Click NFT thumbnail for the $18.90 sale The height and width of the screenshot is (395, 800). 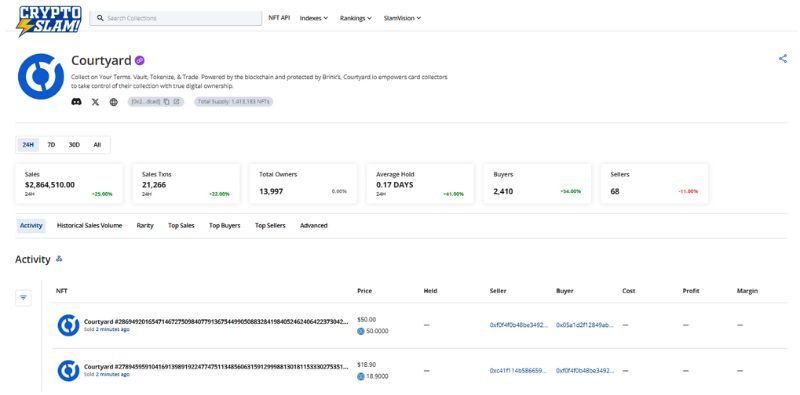coord(68,371)
